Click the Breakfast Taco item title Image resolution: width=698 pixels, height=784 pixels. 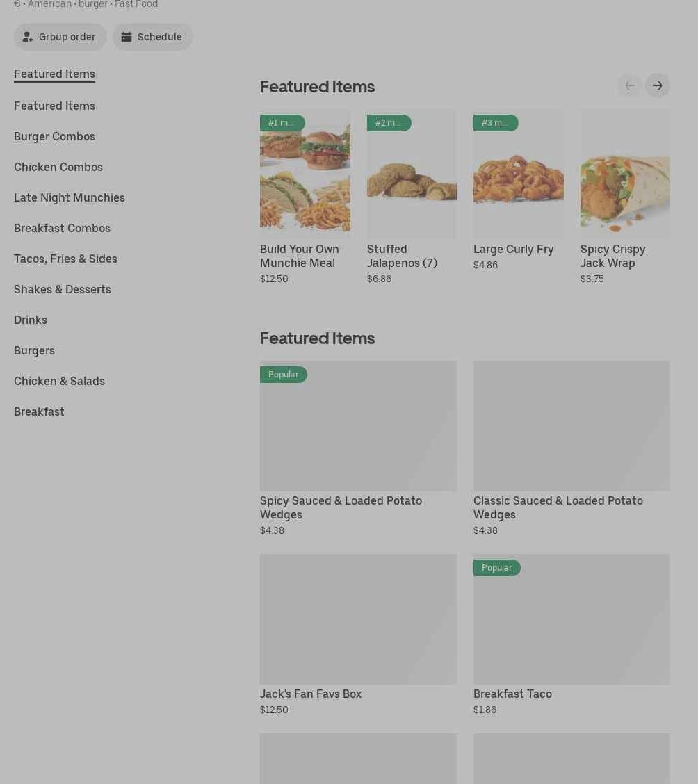point(512,694)
